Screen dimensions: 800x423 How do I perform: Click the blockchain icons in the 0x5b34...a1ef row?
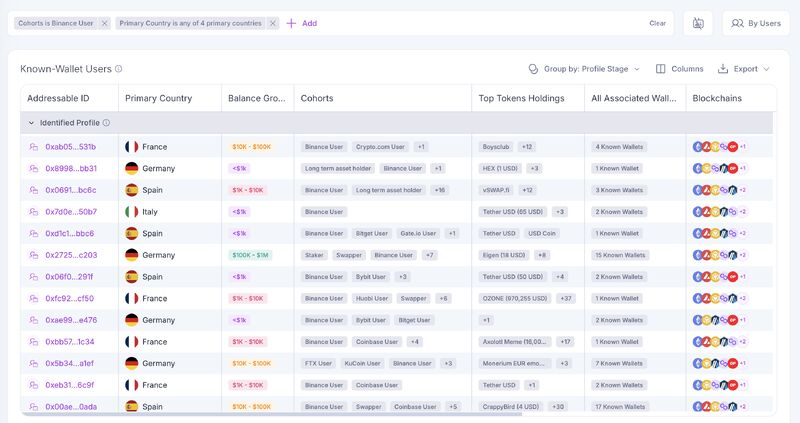[719, 364]
